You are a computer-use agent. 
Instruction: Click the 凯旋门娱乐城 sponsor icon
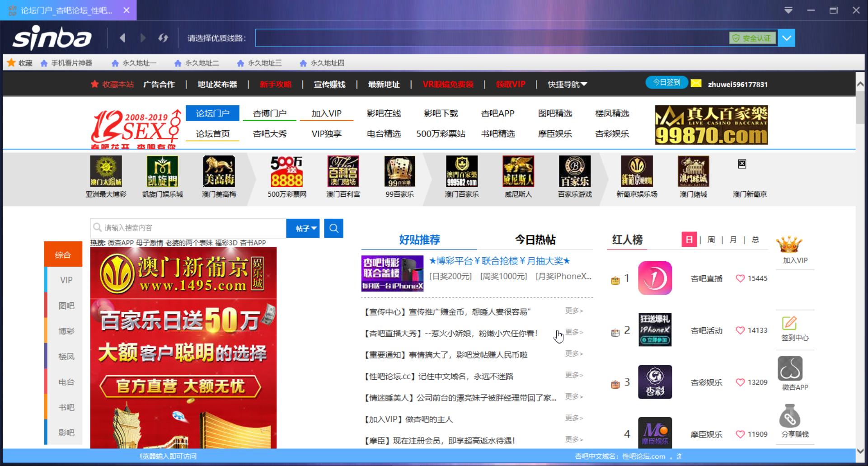[x=163, y=172]
